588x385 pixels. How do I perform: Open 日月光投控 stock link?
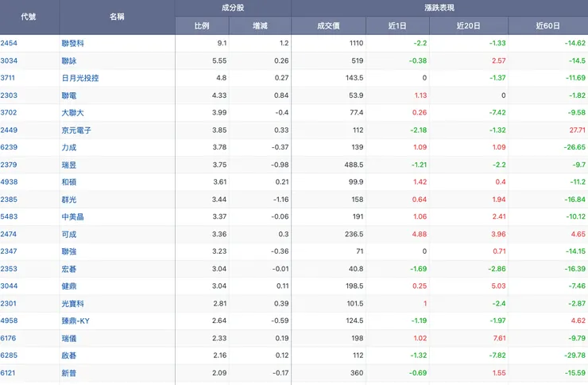(80, 78)
